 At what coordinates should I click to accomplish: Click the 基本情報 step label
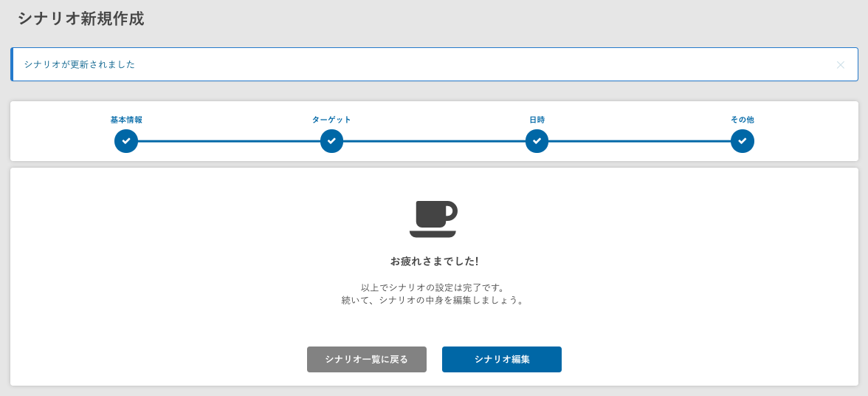126,120
